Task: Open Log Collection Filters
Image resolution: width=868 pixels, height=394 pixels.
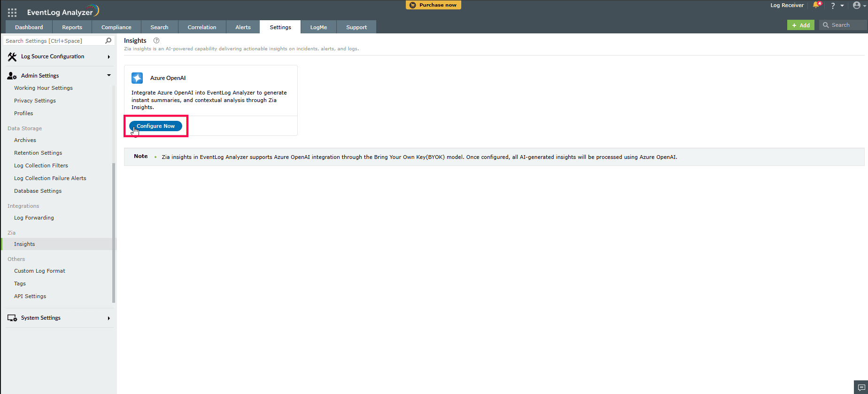Action: 41,165
